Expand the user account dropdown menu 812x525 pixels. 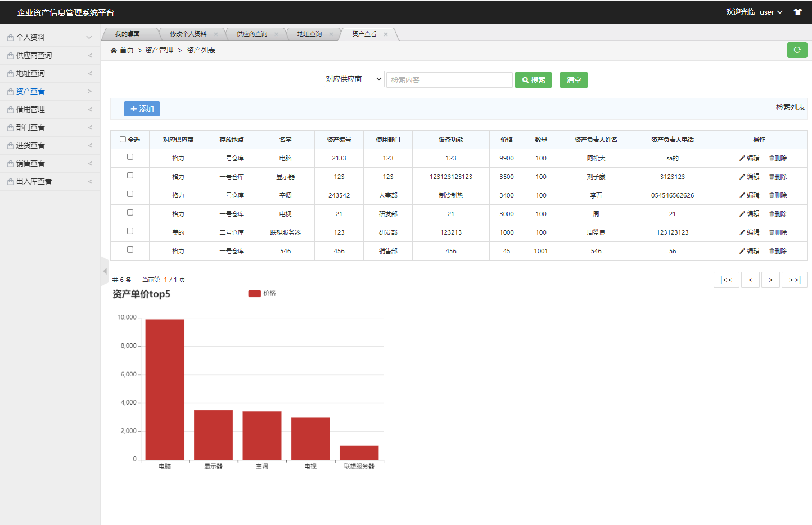click(x=770, y=12)
